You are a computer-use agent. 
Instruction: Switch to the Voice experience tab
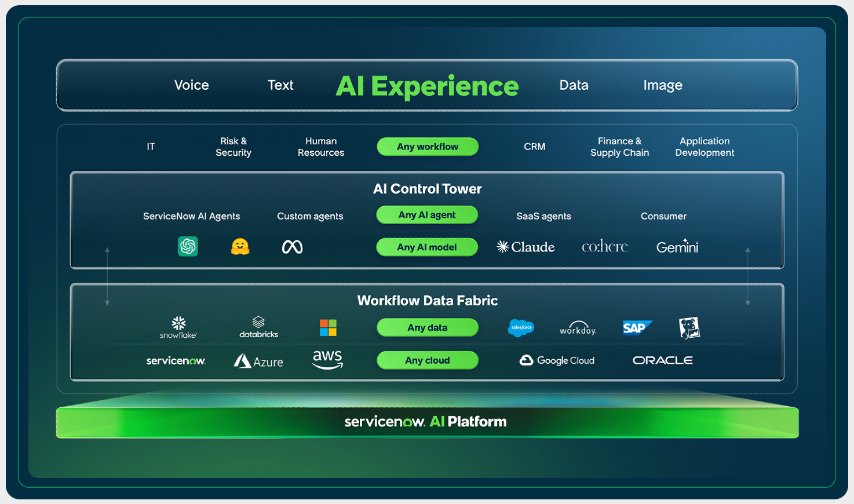click(191, 85)
